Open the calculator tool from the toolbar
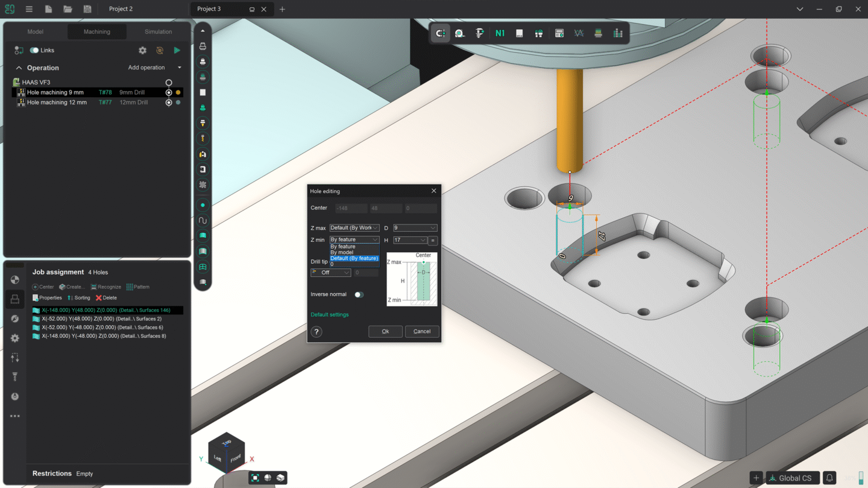Image resolution: width=868 pixels, height=488 pixels. 559,33
